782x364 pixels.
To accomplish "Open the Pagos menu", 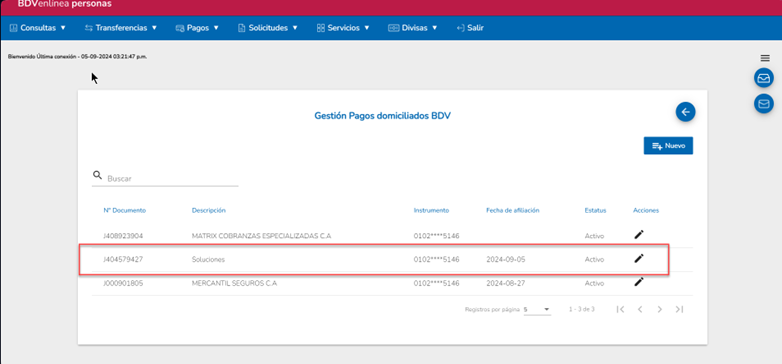I will 197,28.
